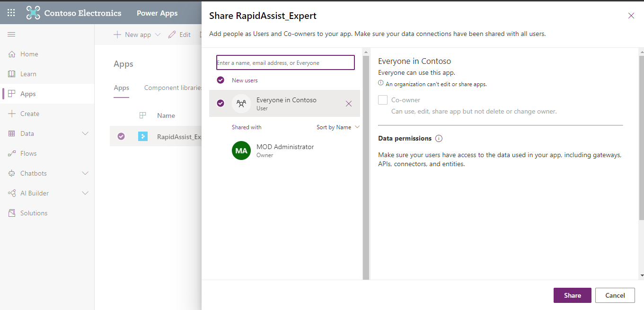Click the Chatbots robot icon in sidebar
Image resolution: width=644 pixels, height=310 pixels.
point(12,173)
